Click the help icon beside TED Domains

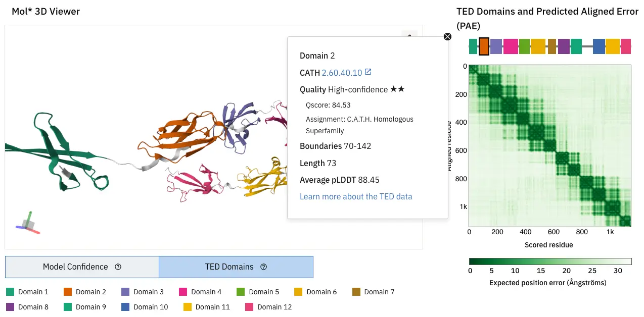click(263, 267)
